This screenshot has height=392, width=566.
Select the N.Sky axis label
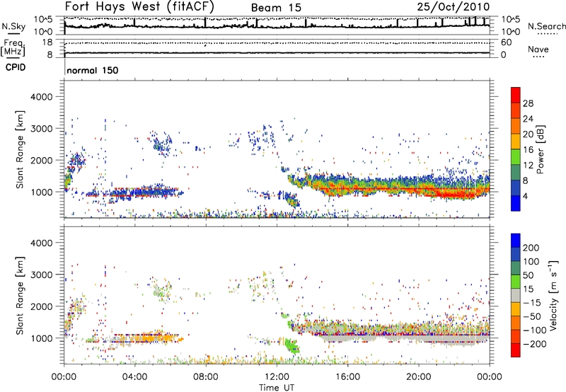(13, 27)
